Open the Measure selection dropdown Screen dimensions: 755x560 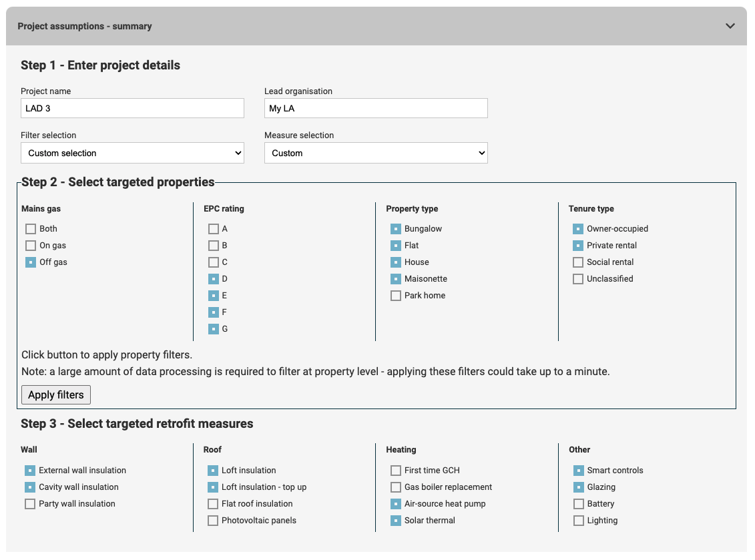point(376,153)
